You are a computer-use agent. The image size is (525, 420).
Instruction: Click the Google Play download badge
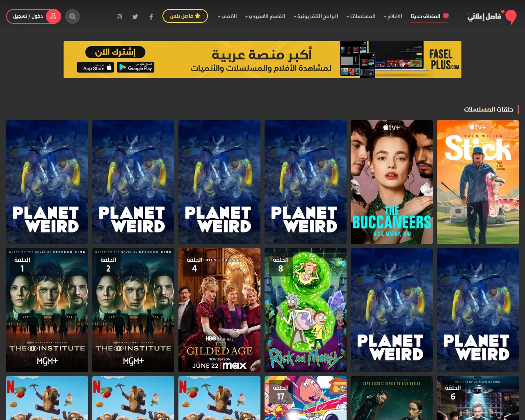coord(136,67)
